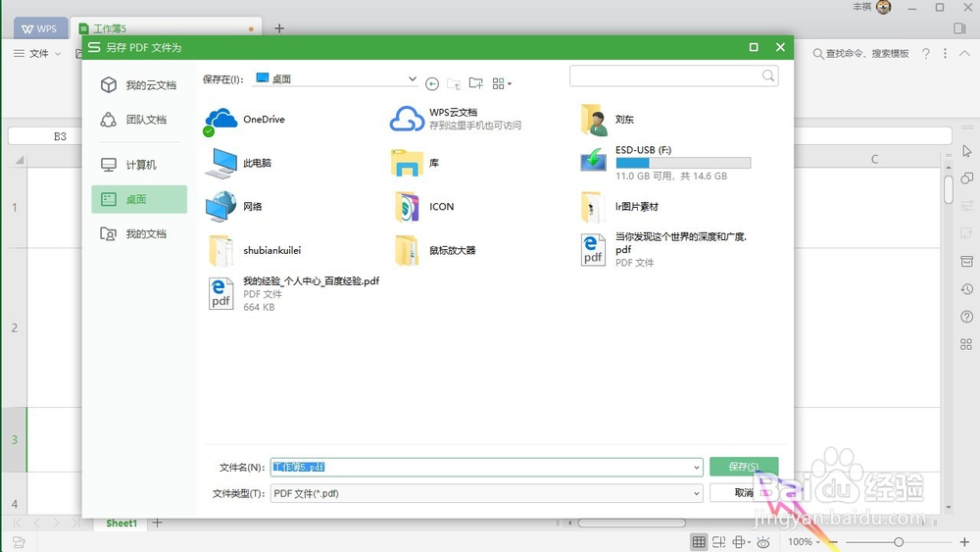Toggle eye protection mode icon

(x=763, y=542)
